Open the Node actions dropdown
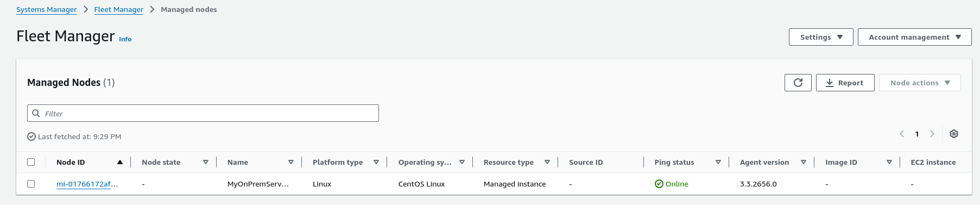980x205 pixels. (x=920, y=83)
